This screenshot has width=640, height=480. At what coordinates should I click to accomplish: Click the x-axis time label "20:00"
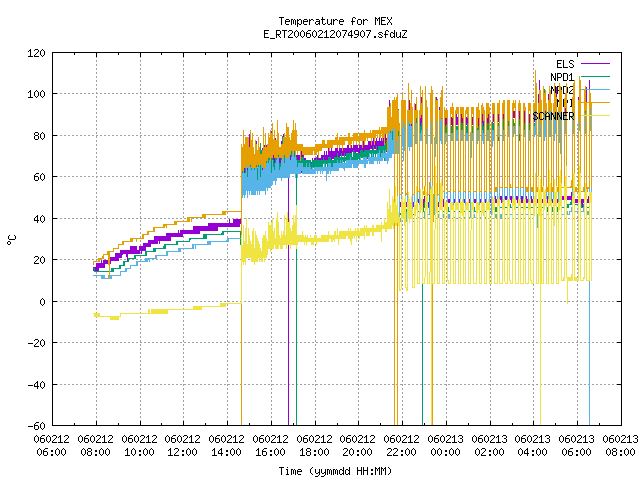pos(358,452)
